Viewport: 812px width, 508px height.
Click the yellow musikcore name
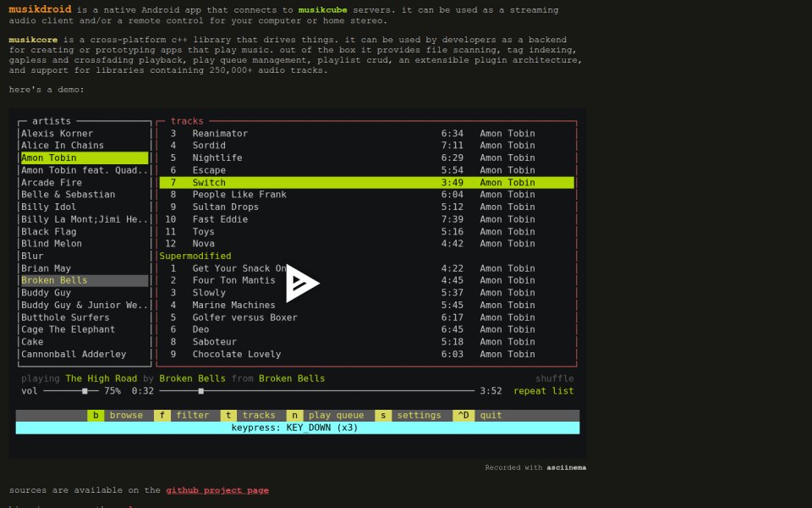[33, 40]
